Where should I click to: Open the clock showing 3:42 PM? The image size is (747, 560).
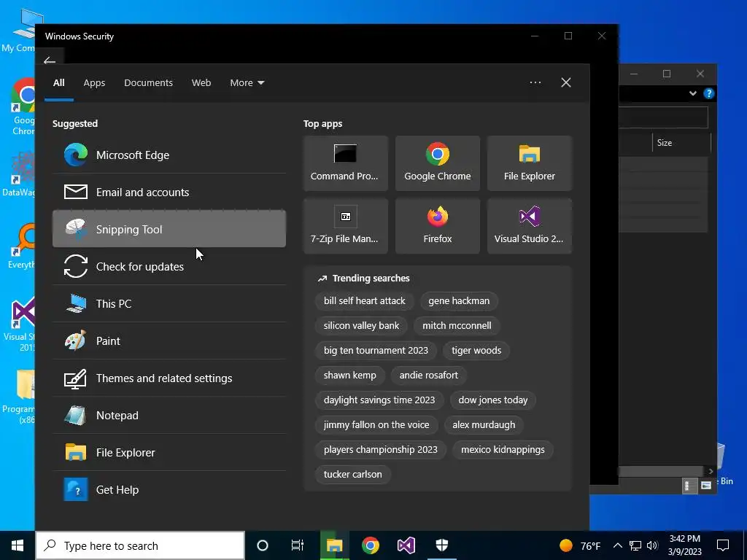[684, 545]
